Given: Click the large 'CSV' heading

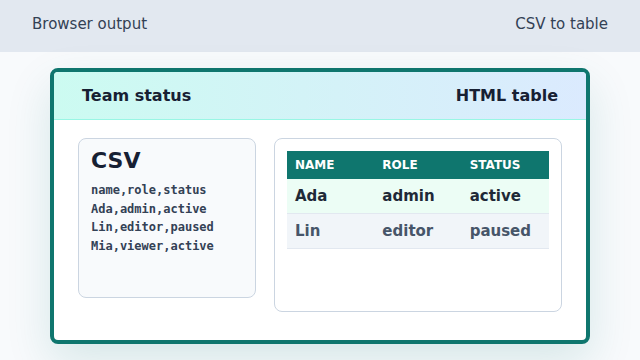Looking at the screenshot, I should pyautogui.click(x=116, y=160).
